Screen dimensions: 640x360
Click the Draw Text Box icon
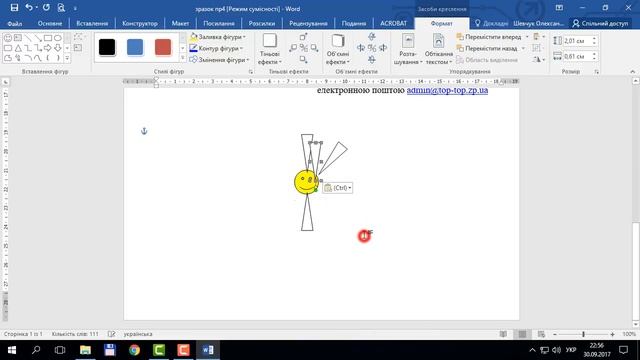[x=78, y=48]
